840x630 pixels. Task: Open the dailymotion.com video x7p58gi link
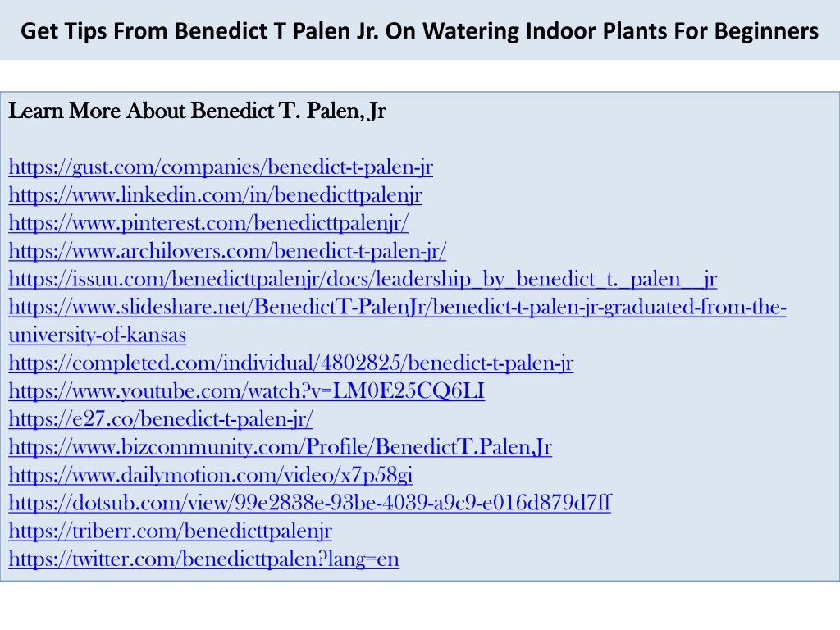pyautogui.click(x=211, y=475)
